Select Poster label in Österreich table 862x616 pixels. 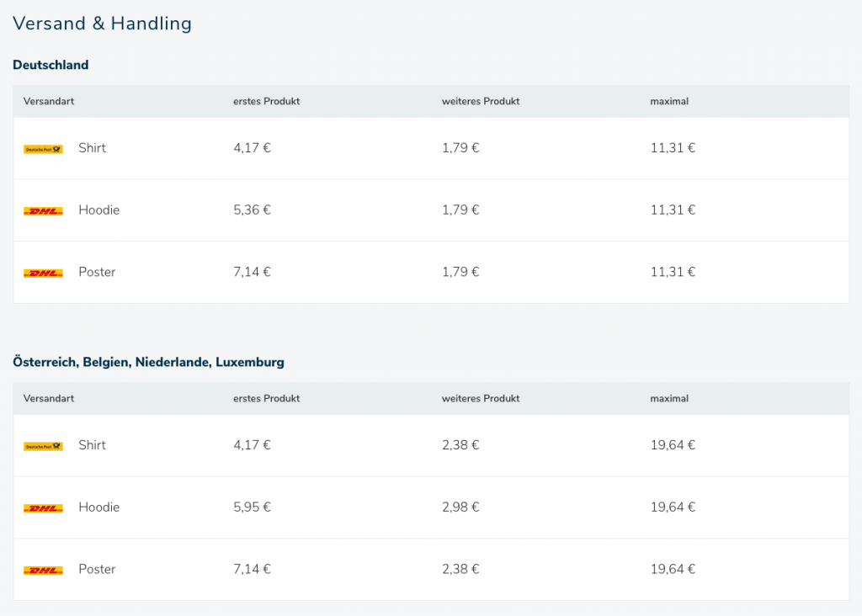point(97,569)
